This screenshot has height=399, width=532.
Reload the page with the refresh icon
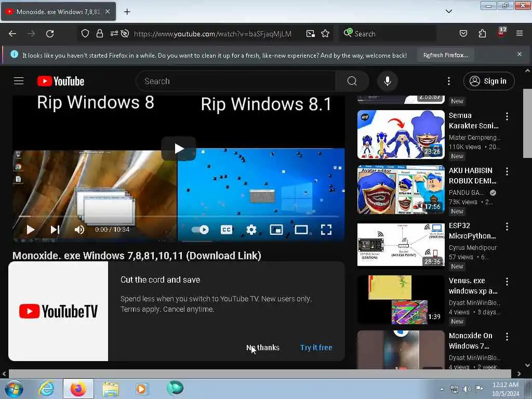click(50, 34)
